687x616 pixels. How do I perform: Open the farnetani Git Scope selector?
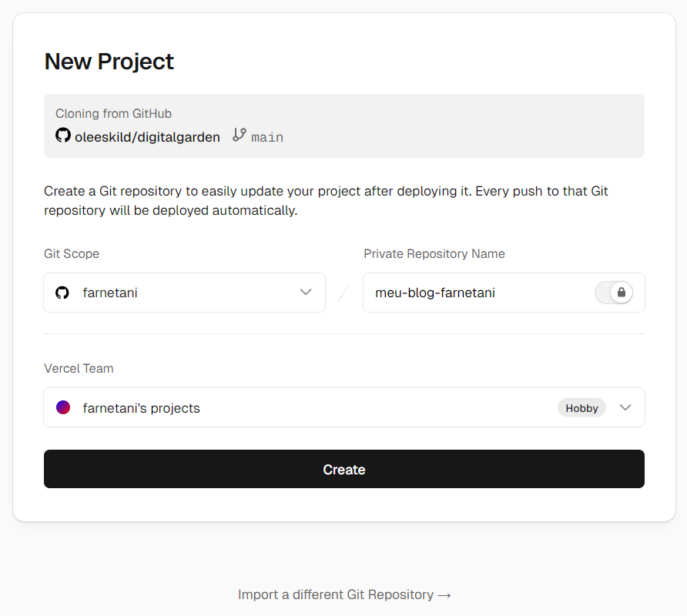coord(184,293)
